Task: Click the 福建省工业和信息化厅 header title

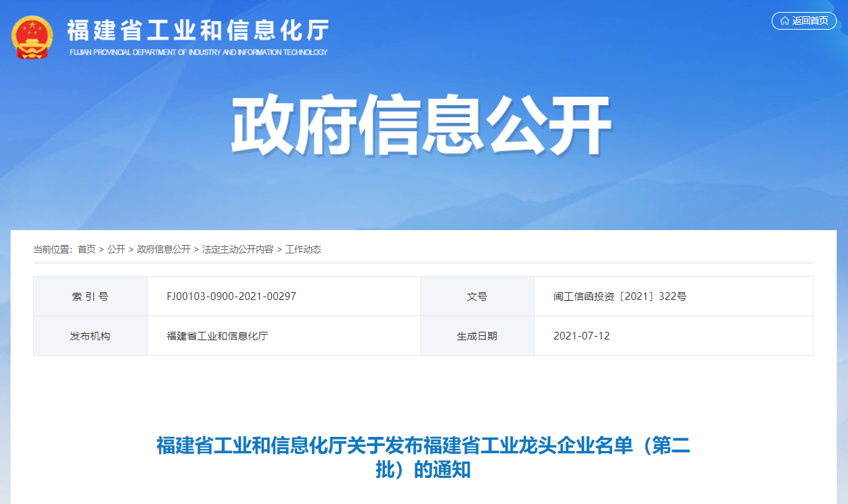Action: (198, 31)
